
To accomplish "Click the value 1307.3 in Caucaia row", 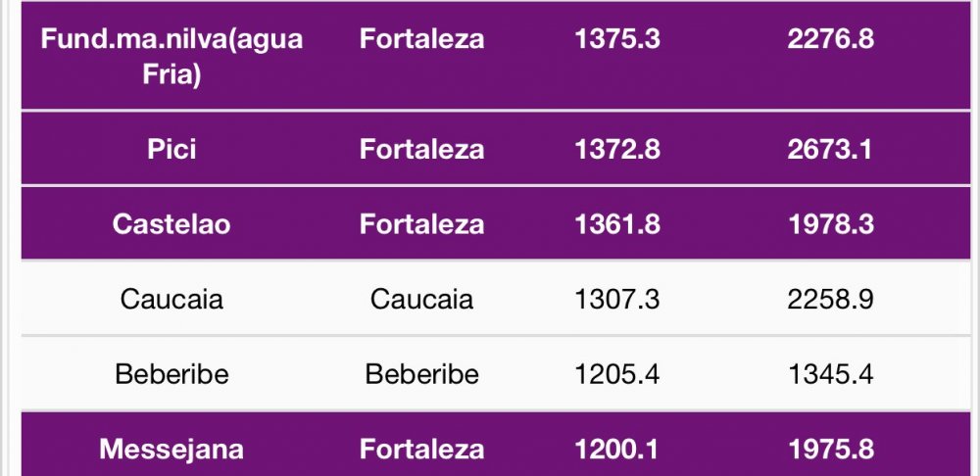I will [617, 299].
